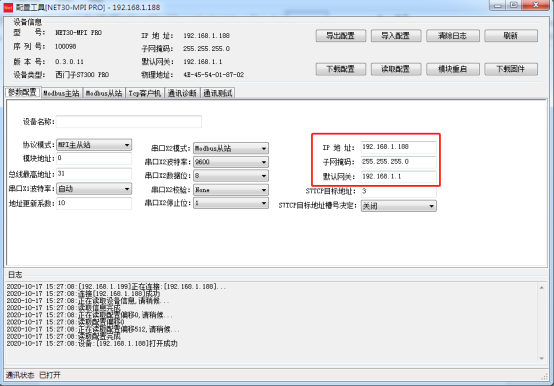This screenshot has height=386, width=554.
Task: Close the configuration tool window
Action: [x=535, y=5]
